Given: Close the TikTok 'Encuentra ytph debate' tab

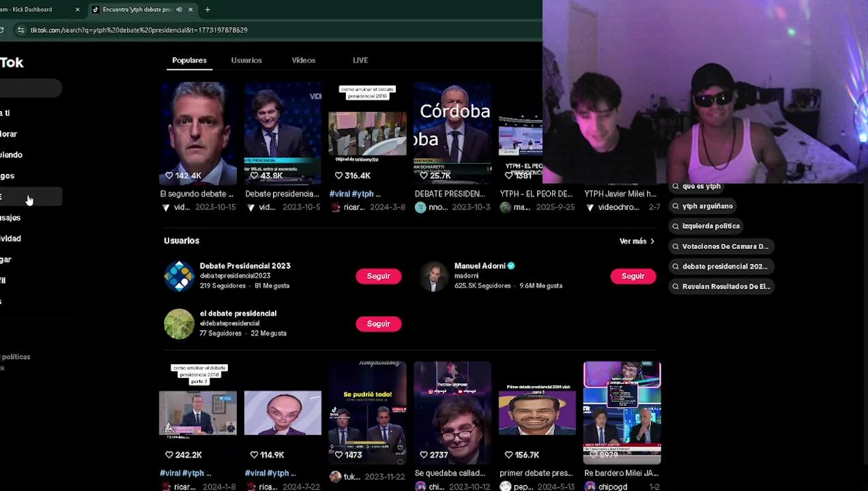Looking at the screenshot, I should 190,10.
